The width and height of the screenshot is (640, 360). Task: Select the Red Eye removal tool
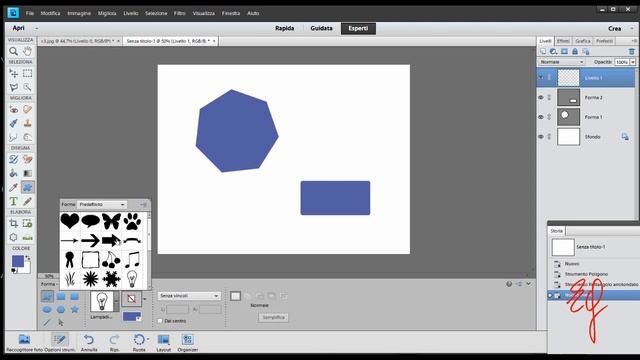point(13,109)
